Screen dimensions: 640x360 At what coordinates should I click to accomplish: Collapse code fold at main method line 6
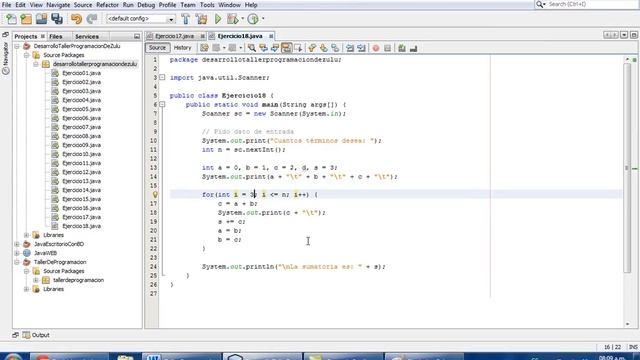(162, 104)
